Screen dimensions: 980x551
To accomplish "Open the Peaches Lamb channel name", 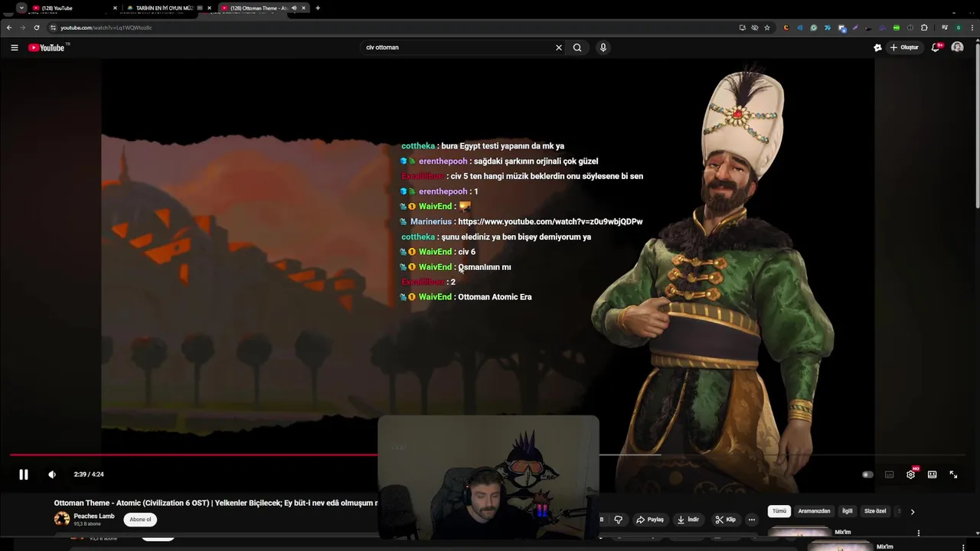I will tap(94, 516).
